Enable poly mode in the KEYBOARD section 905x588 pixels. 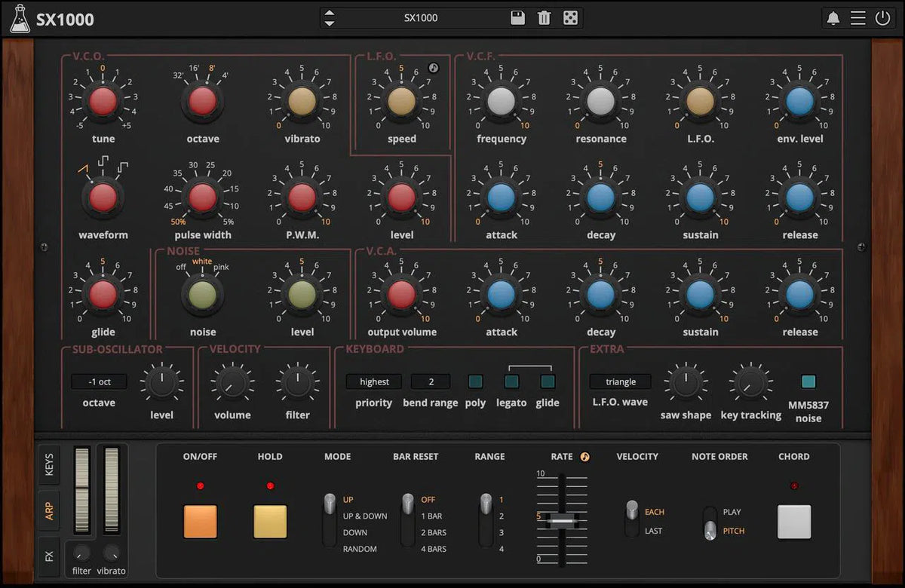pyautogui.click(x=474, y=381)
